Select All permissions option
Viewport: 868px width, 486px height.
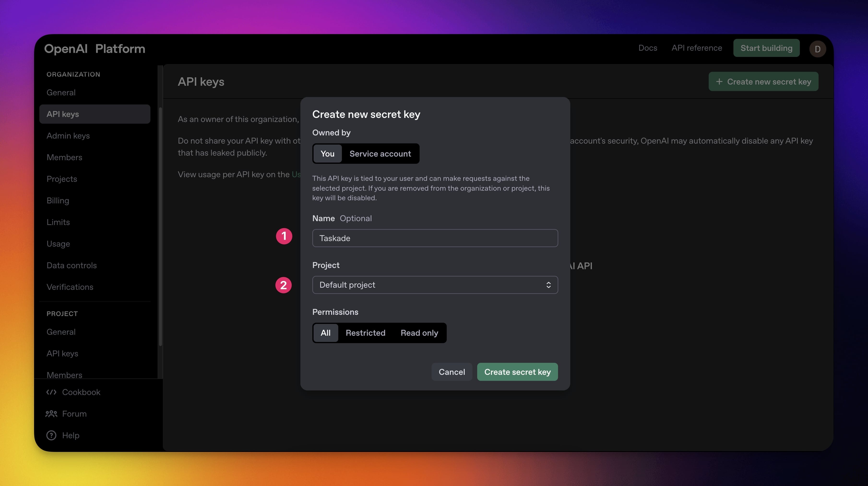[325, 333]
